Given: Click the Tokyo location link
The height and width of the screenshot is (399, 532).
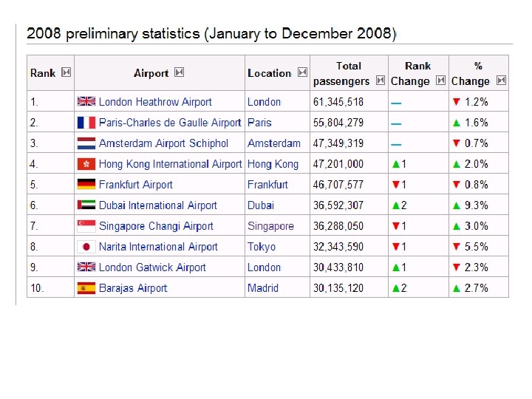Looking at the screenshot, I should coord(262,247).
